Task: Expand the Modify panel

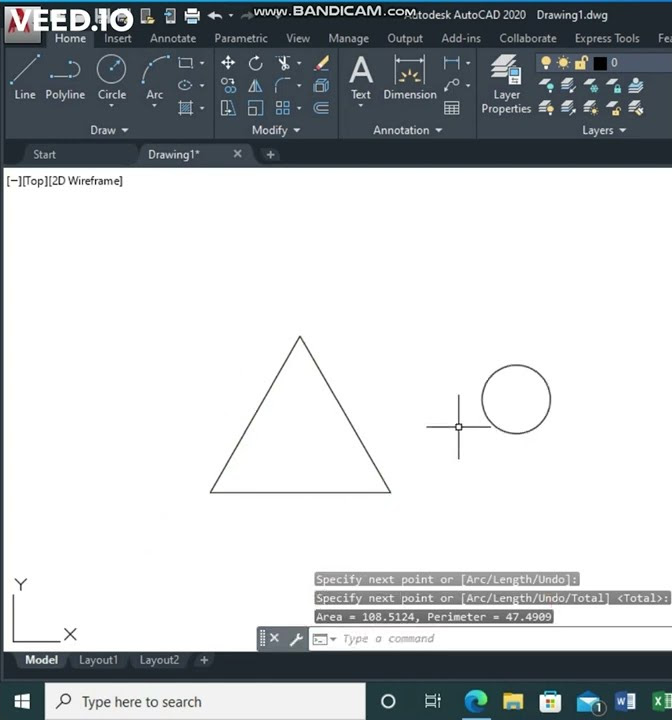Action: [x=276, y=130]
